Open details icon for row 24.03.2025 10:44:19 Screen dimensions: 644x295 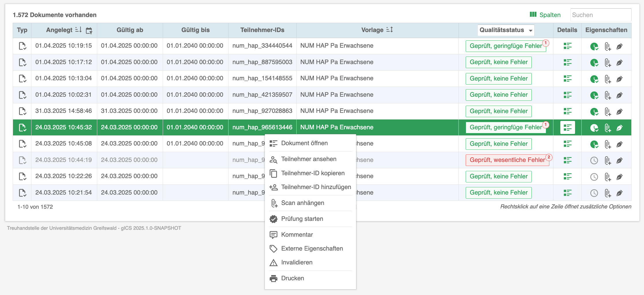pyautogui.click(x=568, y=160)
